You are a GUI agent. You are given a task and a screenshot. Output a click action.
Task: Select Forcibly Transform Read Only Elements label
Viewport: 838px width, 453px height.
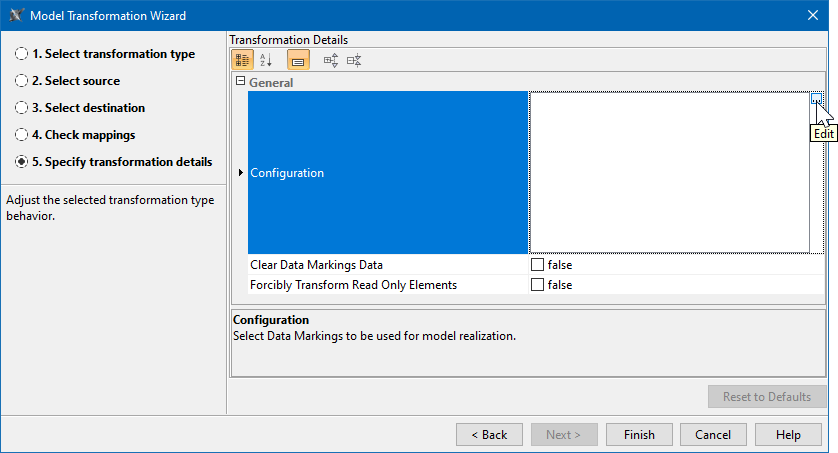coord(353,285)
